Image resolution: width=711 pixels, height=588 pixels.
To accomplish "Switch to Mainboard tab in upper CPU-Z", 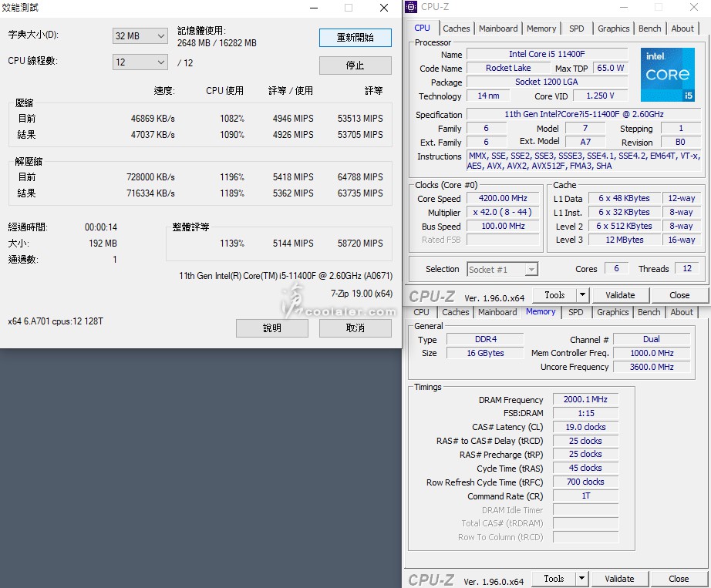I will click(x=498, y=29).
